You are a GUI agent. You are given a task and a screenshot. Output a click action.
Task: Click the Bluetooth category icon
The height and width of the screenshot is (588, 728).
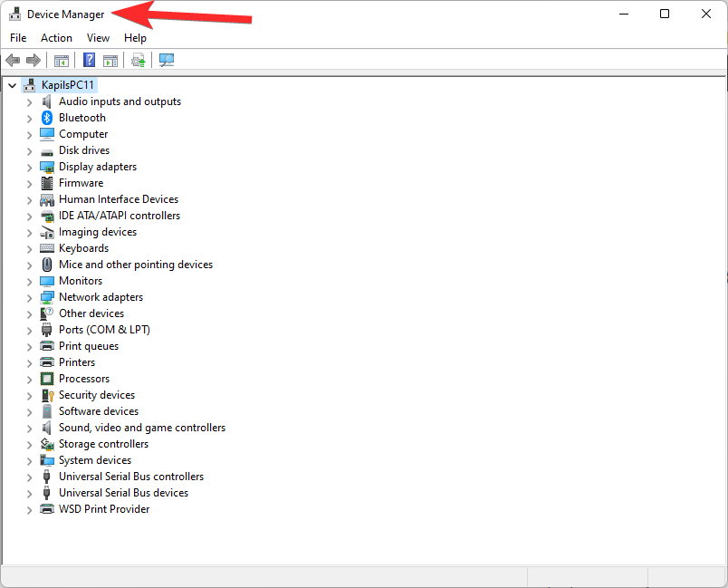point(47,118)
